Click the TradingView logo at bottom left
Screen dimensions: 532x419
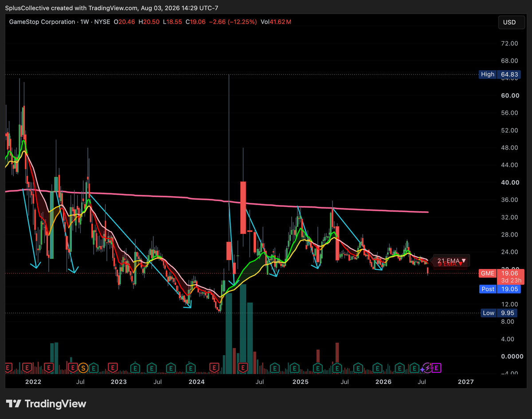click(x=46, y=403)
